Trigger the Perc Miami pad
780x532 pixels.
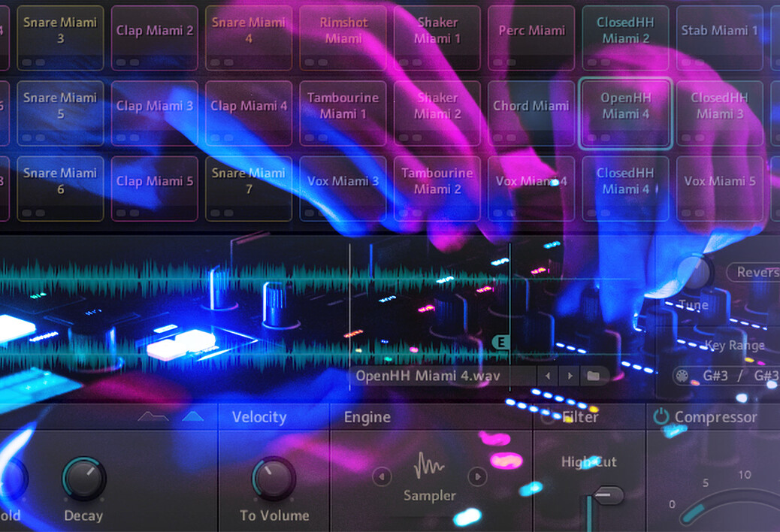point(531,38)
